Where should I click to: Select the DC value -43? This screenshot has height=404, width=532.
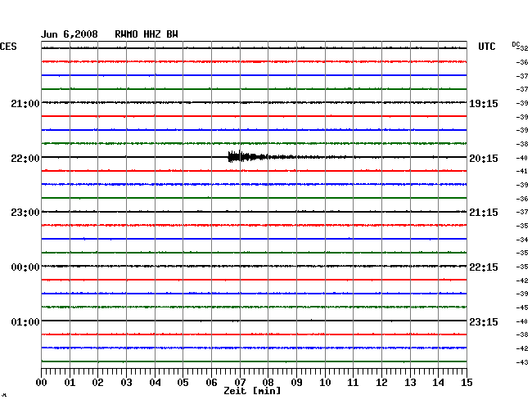[x=522, y=362]
